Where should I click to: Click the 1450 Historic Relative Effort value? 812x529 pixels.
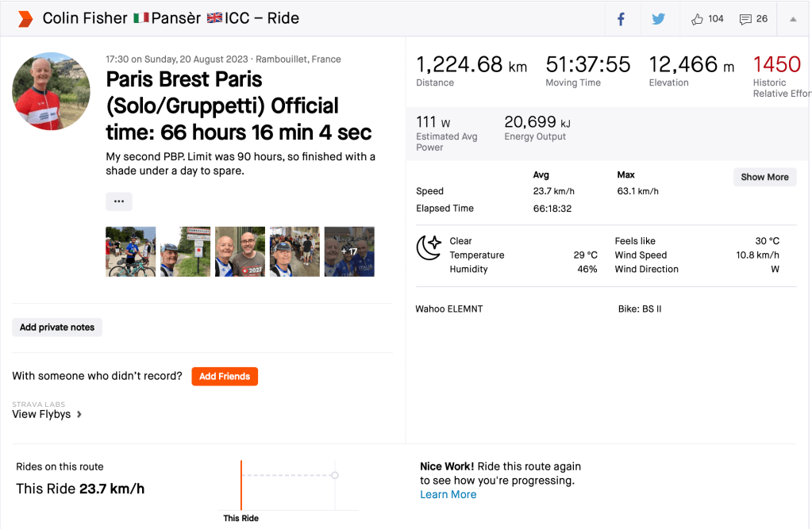(x=776, y=64)
